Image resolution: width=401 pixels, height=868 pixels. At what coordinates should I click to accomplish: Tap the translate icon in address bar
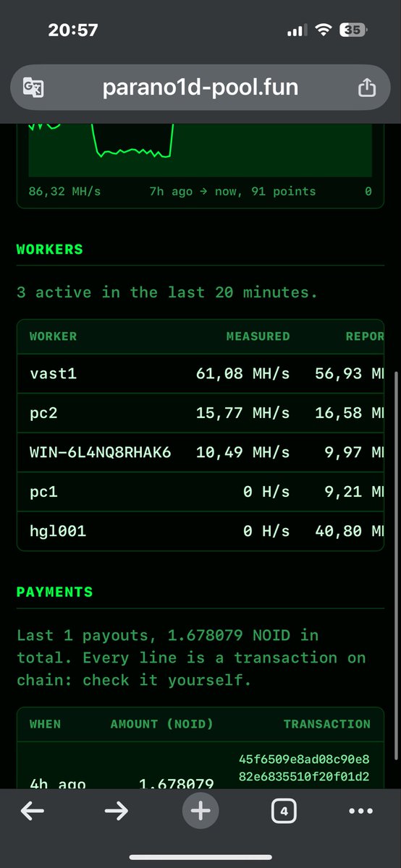coord(34,88)
